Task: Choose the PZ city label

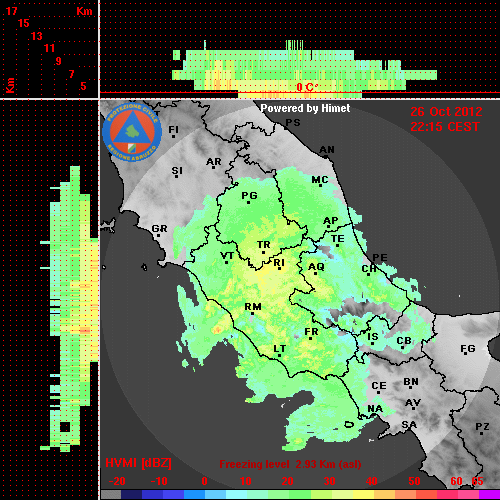Action: pyautogui.click(x=482, y=427)
